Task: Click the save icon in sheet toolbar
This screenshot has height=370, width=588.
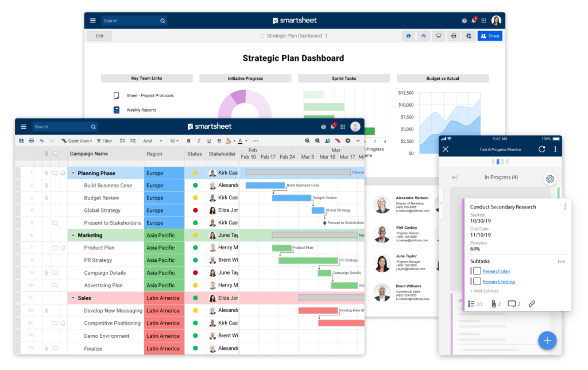Action: point(21,141)
